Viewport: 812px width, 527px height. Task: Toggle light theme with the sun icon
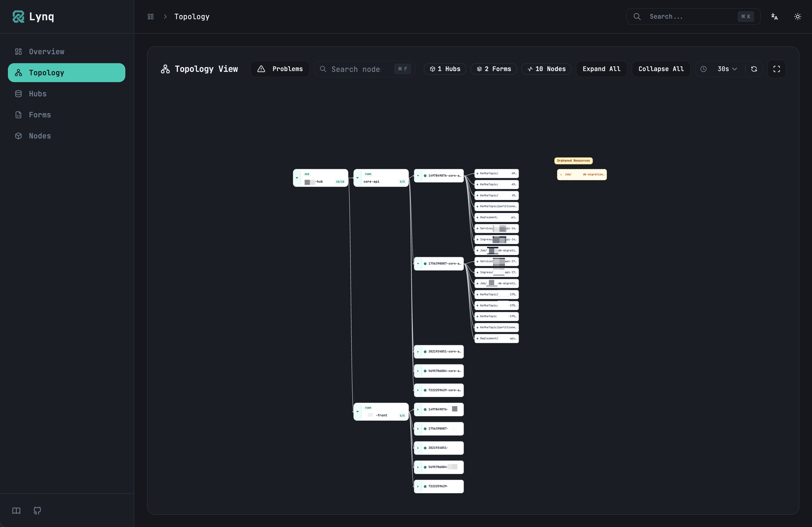pyautogui.click(x=798, y=16)
